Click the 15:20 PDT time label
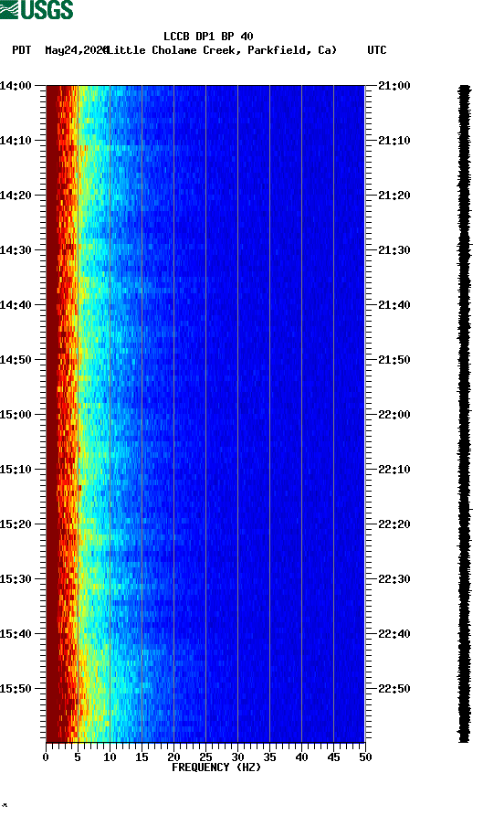 pos(16,524)
